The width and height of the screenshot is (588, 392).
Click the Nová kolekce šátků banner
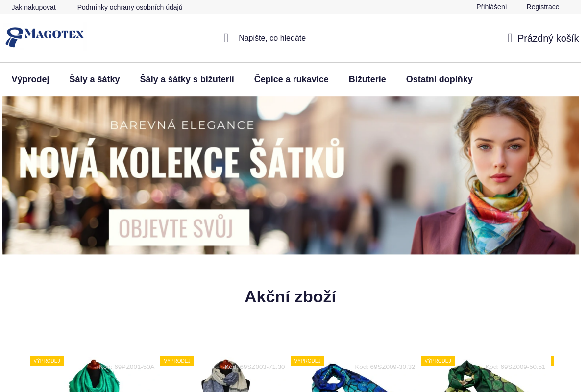290,175
